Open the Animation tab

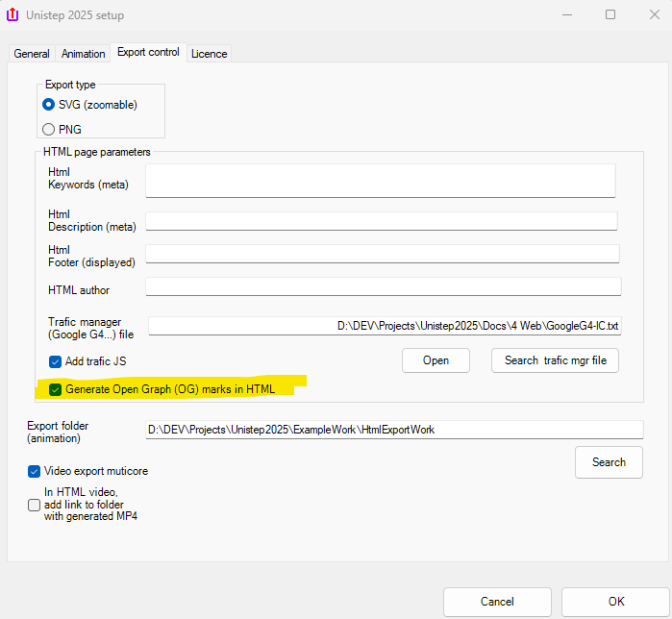(83, 54)
